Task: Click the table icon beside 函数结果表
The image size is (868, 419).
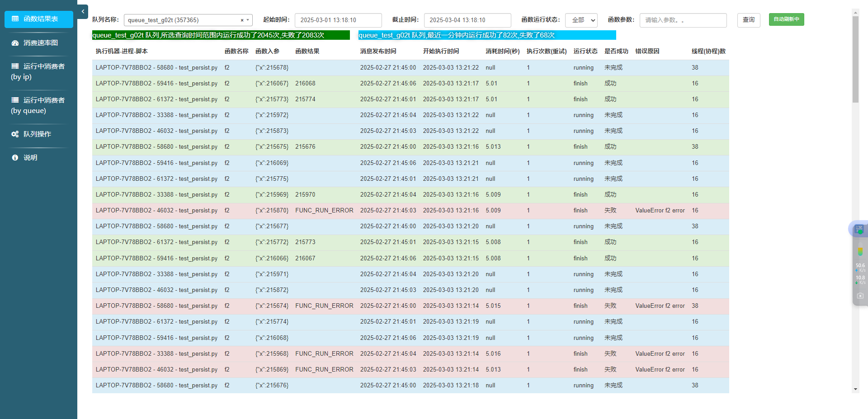Action: (x=15, y=19)
